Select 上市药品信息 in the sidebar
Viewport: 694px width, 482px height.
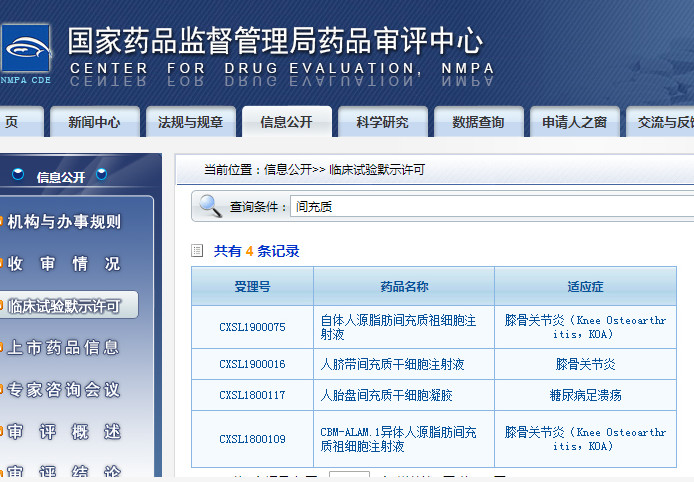pos(64,347)
